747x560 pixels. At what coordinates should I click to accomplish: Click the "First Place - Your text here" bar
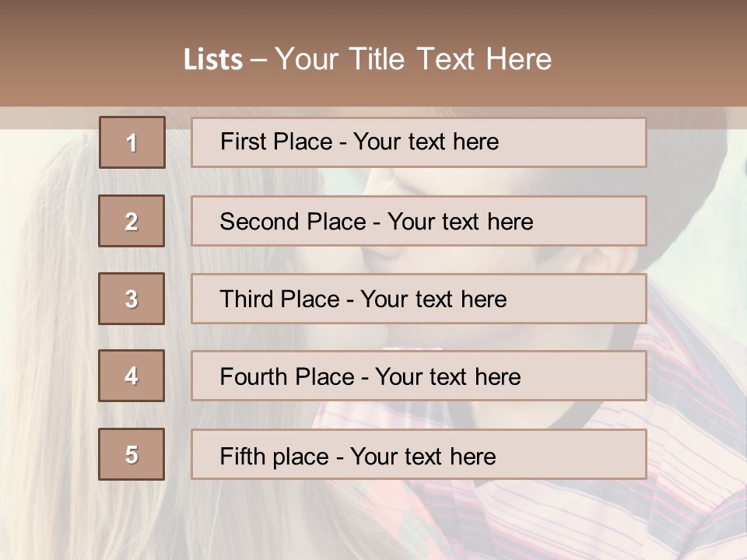419,142
